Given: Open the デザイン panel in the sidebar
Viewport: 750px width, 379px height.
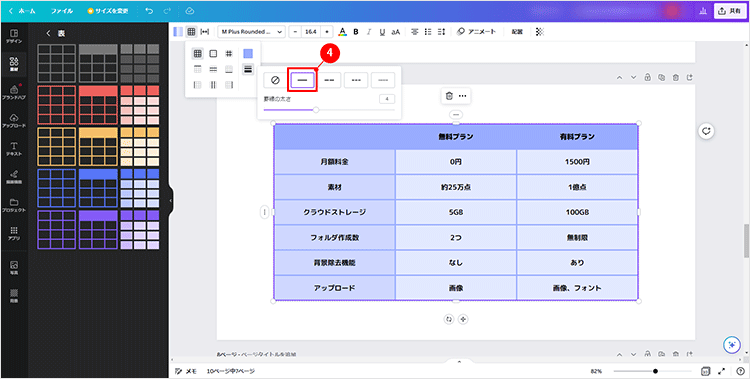Looking at the screenshot, I should click(14, 36).
